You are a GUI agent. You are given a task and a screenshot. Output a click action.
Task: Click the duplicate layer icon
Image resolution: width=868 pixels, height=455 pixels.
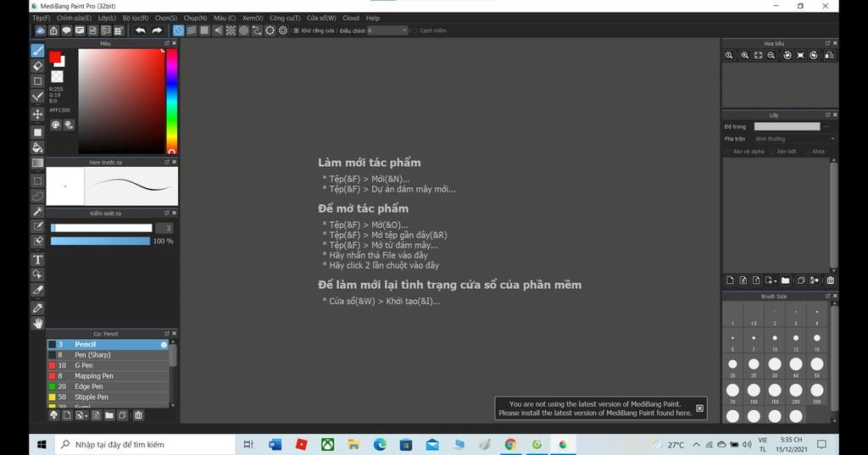click(800, 280)
